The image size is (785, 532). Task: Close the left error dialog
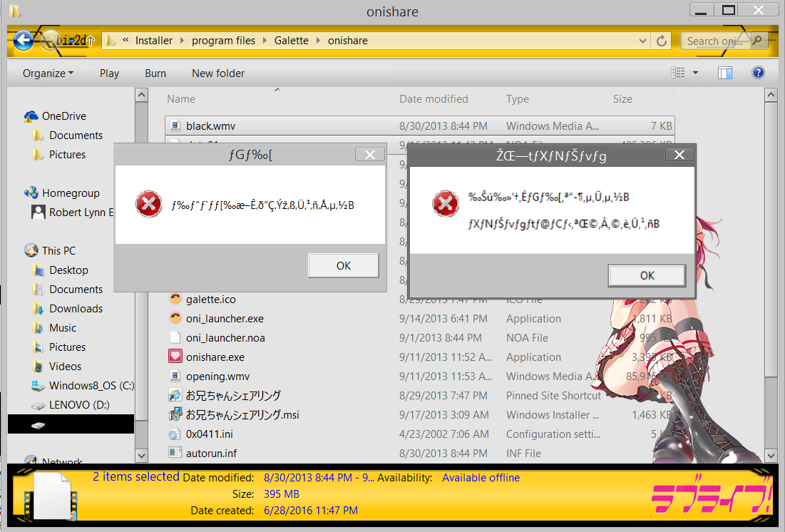point(370,154)
